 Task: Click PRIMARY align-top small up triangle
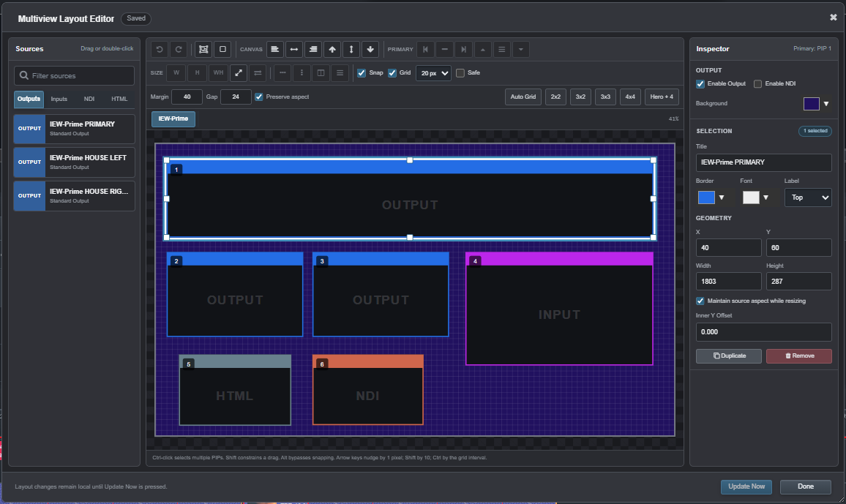tap(483, 49)
